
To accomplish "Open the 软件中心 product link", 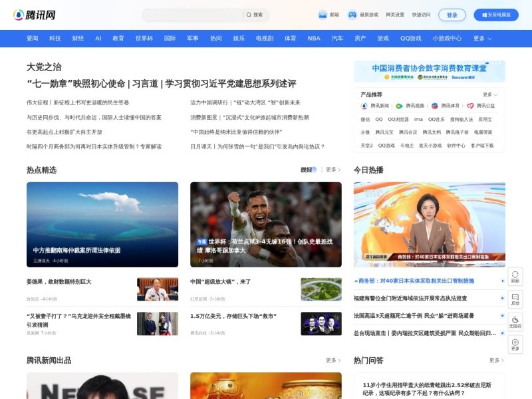I will 456,146.
